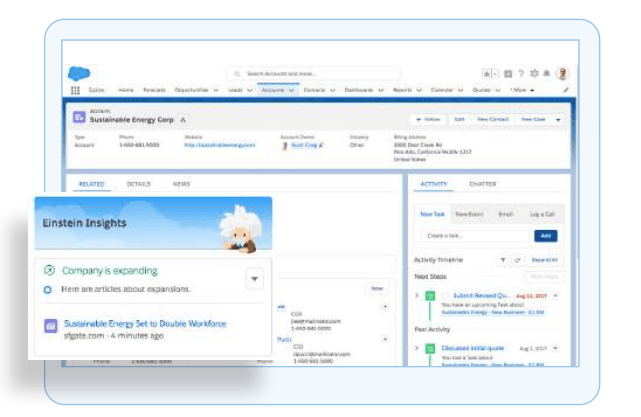Open more actions dropdown beside New Case
The height and width of the screenshot is (417, 641).
558,119
